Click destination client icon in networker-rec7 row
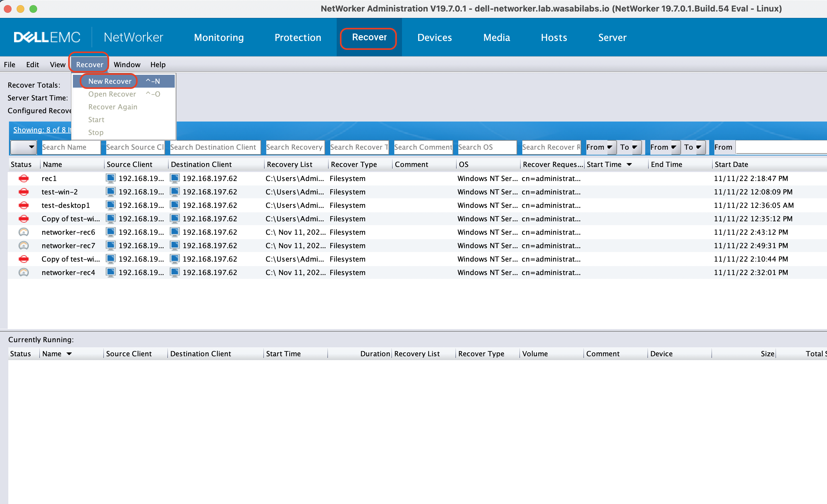This screenshot has height=504, width=827. [174, 246]
